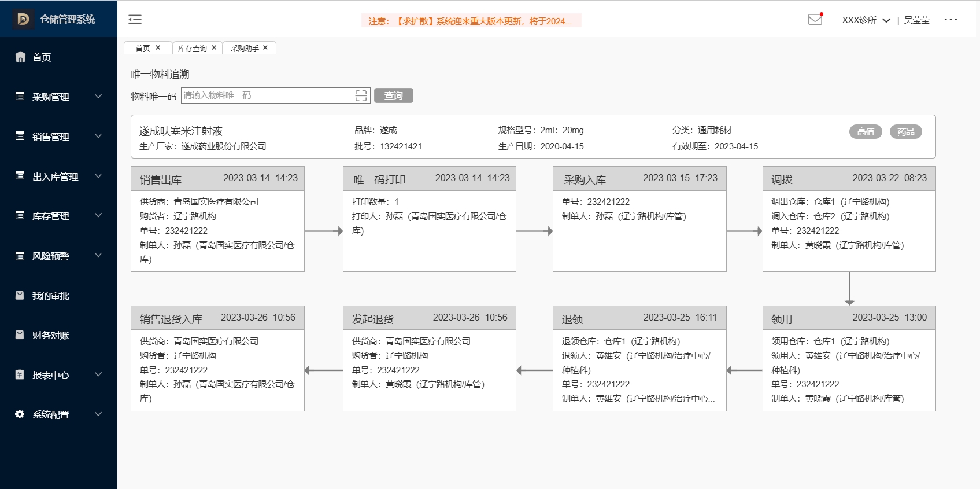Viewport: 980px width, 489px height.
Task: Expand the 系统配置 chevron
Action: [98, 414]
